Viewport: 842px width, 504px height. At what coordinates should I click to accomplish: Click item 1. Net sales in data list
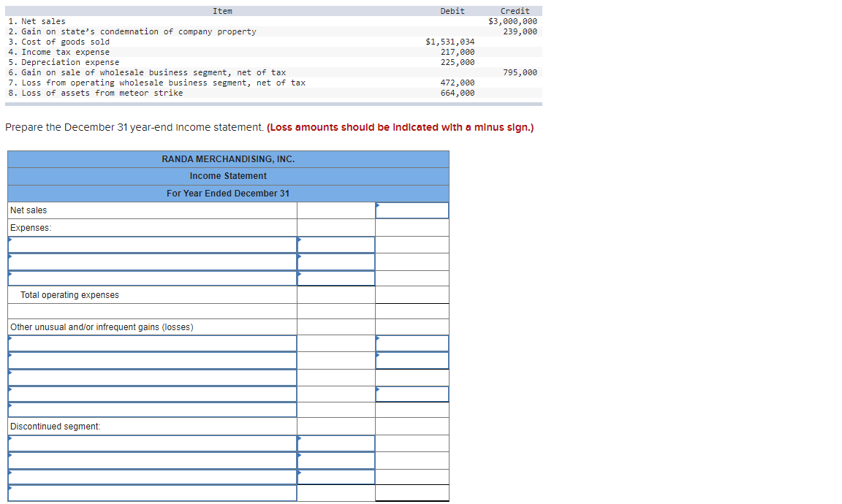(37, 21)
